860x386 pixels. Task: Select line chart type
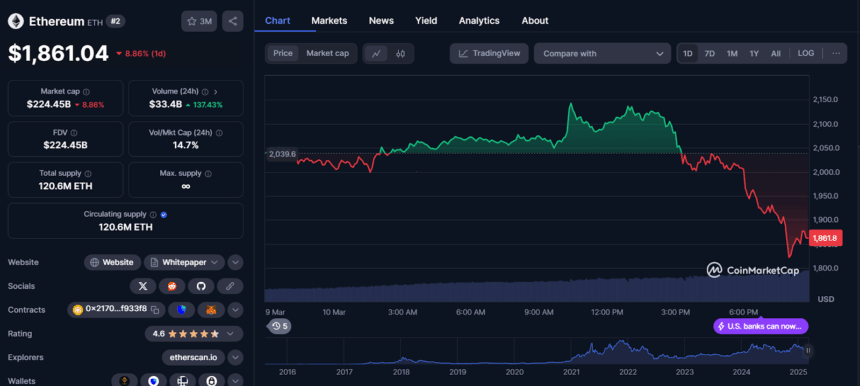point(376,54)
